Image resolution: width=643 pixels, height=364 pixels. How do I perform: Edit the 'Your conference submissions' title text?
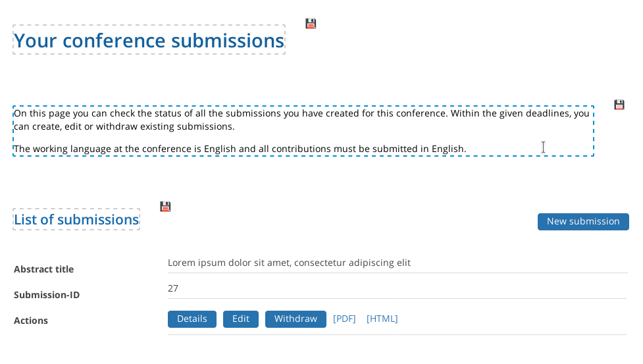pos(149,40)
